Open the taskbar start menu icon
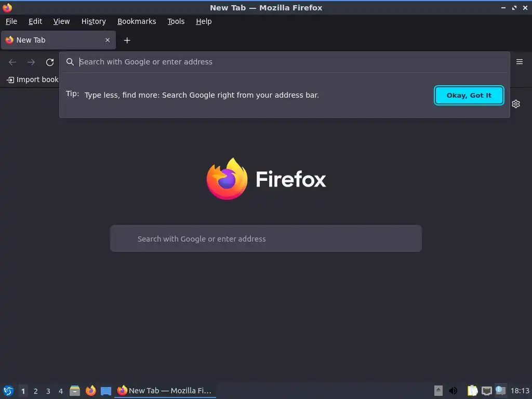532x399 pixels. [x=8, y=391]
